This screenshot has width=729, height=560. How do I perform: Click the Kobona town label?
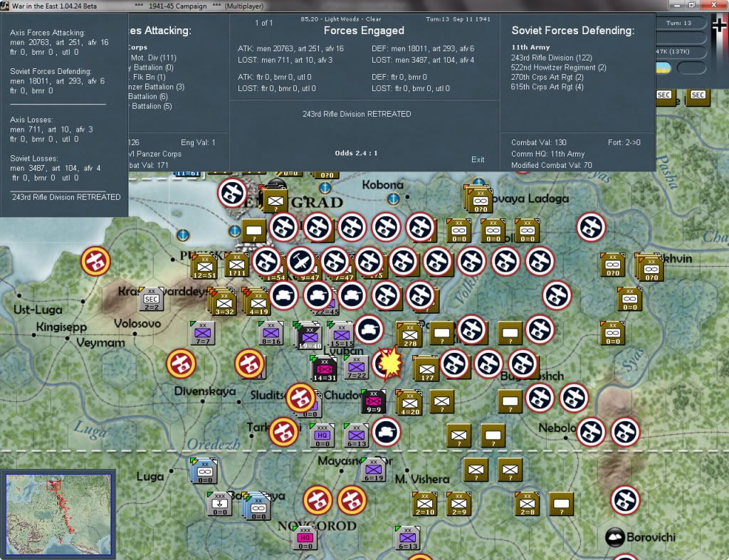pos(382,185)
